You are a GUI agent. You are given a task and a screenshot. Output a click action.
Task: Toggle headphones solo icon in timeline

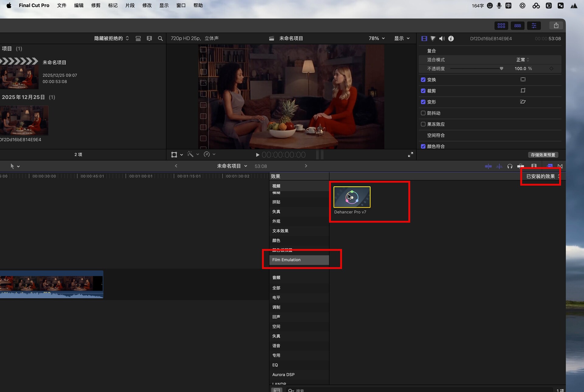[x=510, y=166]
